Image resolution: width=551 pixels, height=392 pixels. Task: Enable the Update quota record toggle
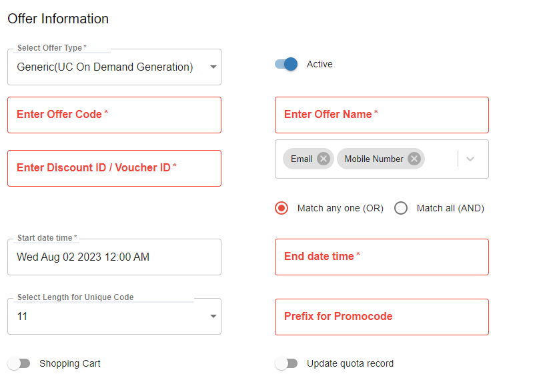click(x=286, y=363)
